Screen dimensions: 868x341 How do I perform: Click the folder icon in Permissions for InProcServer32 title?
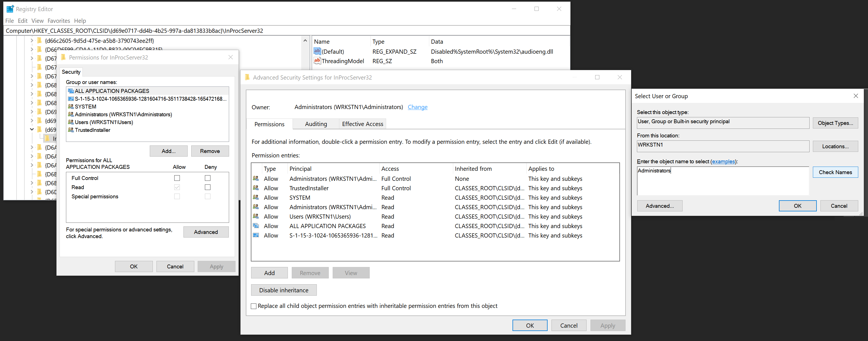[x=63, y=57]
